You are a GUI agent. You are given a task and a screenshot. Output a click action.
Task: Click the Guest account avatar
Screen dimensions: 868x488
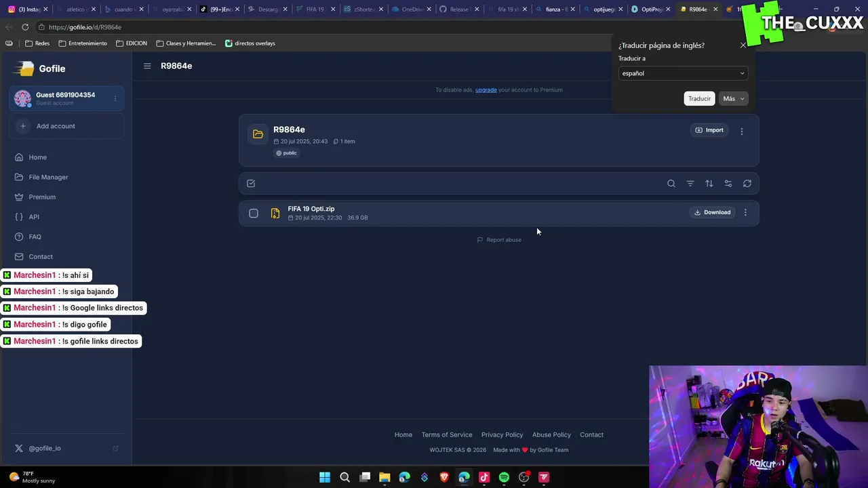22,98
